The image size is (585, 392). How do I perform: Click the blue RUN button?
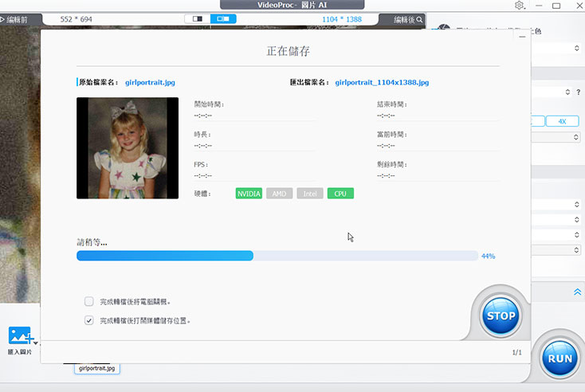(559, 359)
